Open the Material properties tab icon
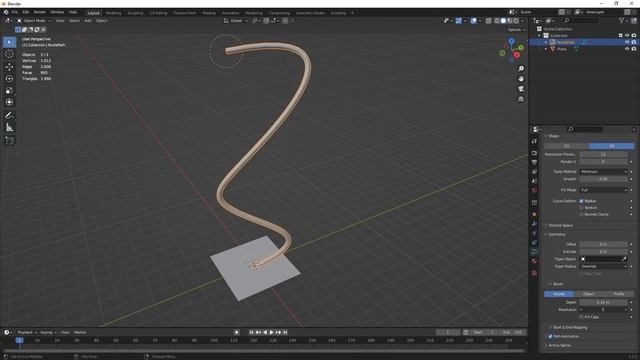 (x=534, y=262)
